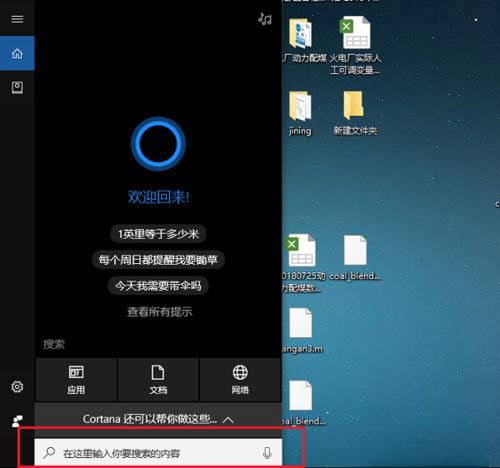500x468 pixels.
Task: Click the search input 在这里输入你要搜索的内容
Action: 158,452
